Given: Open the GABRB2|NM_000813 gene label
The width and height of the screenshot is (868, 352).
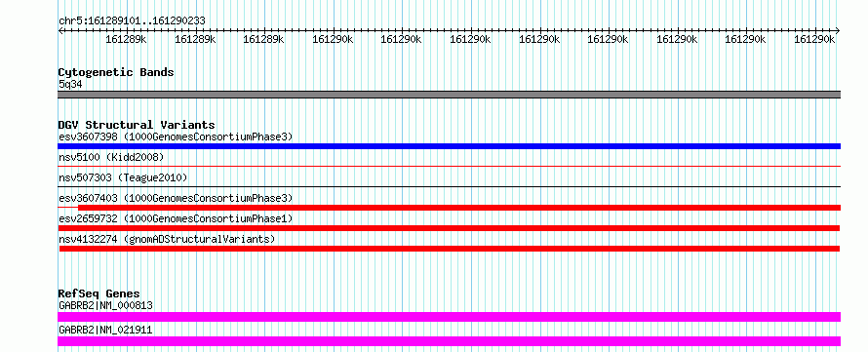Looking at the screenshot, I should (x=105, y=305).
